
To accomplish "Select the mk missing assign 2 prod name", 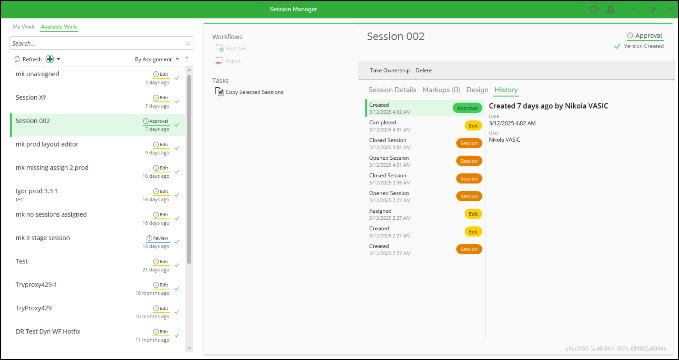I will coord(52,168).
